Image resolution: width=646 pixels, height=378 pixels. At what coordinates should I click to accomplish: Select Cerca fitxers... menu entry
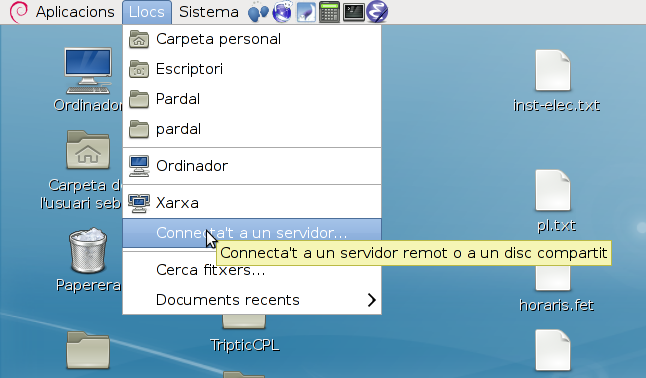point(252,270)
